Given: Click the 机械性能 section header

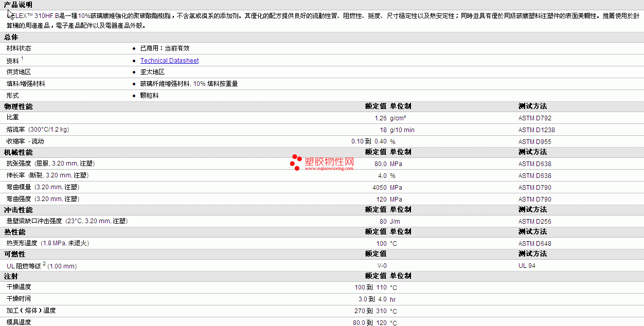Looking at the screenshot, I should click(x=18, y=152).
